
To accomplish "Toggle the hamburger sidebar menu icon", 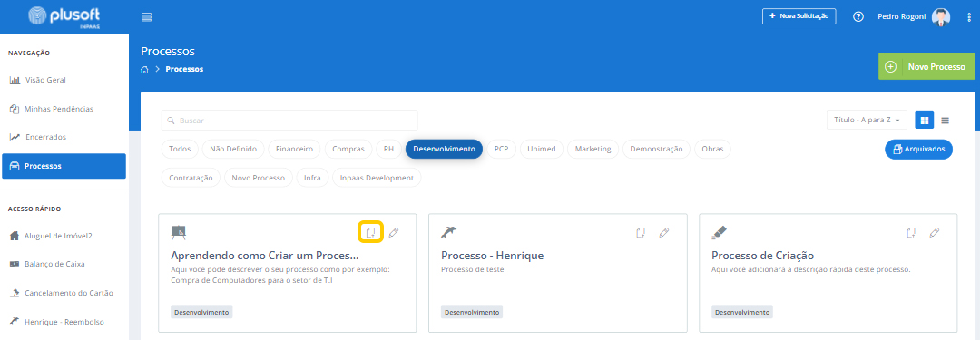I will point(147,17).
